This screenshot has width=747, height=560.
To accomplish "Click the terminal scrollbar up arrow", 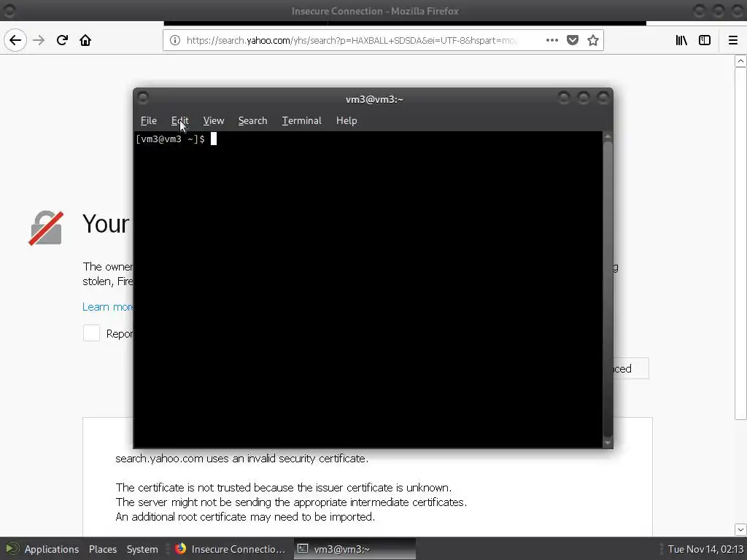I will [608, 136].
